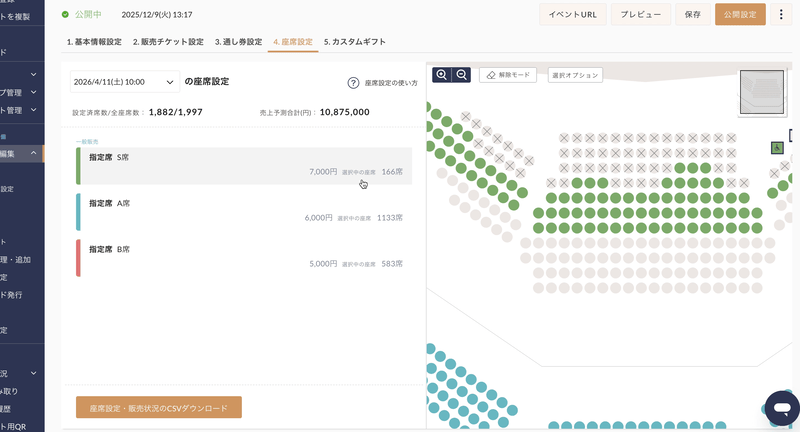Image resolution: width=800 pixels, height=432 pixels.
Task: Click the イベントURL button
Action: pos(573,14)
